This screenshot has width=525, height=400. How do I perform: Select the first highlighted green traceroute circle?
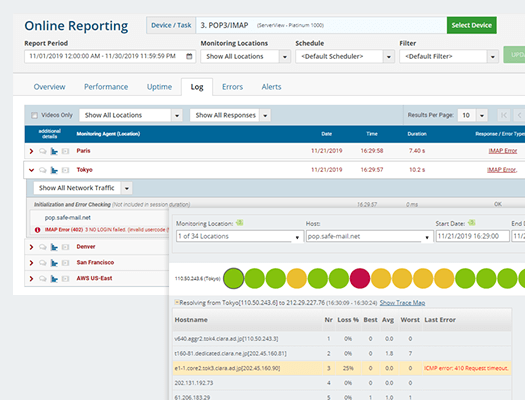coord(233,278)
